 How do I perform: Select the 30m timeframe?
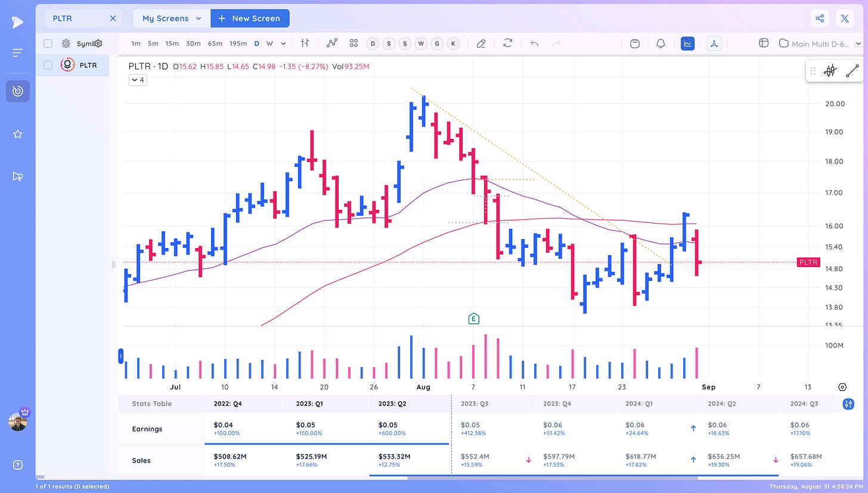pos(193,44)
